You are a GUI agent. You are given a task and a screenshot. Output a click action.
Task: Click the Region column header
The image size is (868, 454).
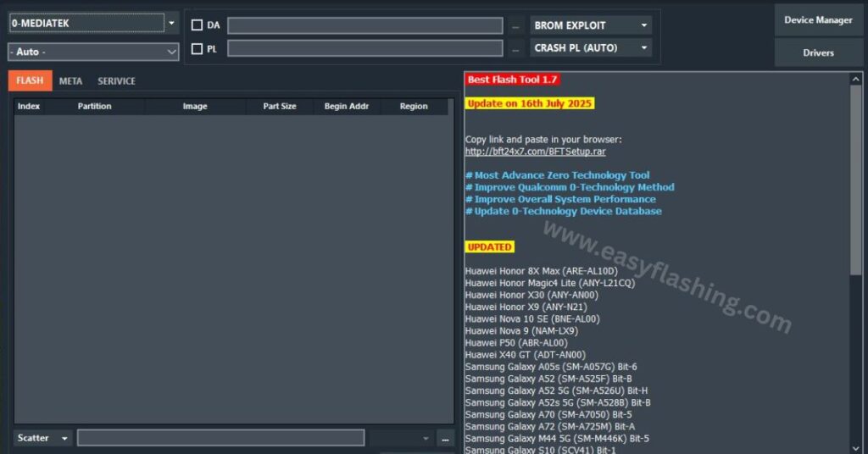coord(414,106)
